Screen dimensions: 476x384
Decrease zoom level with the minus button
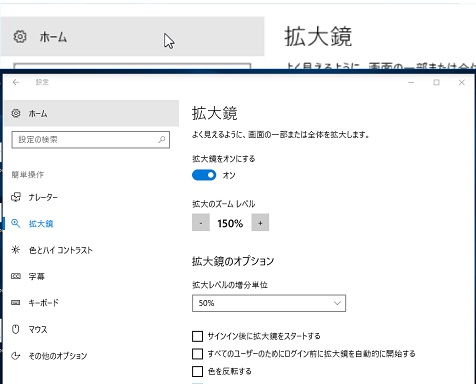pyautogui.click(x=201, y=223)
